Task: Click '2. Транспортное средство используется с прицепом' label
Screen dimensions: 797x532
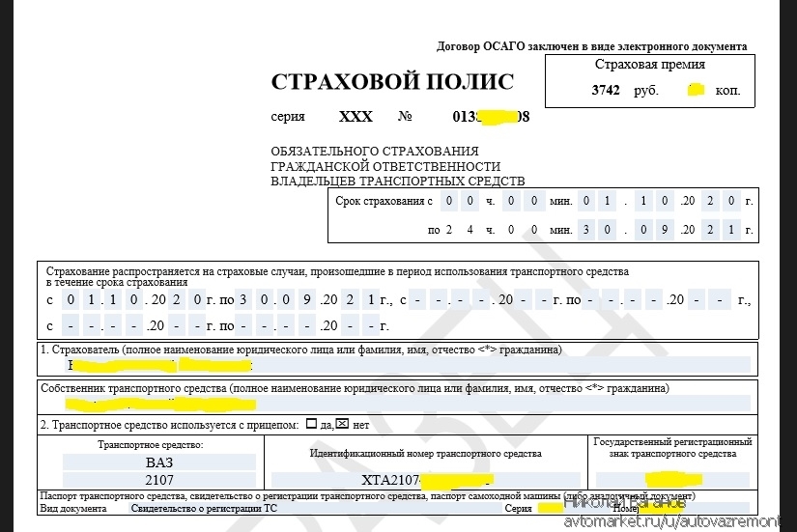Action: point(170,425)
